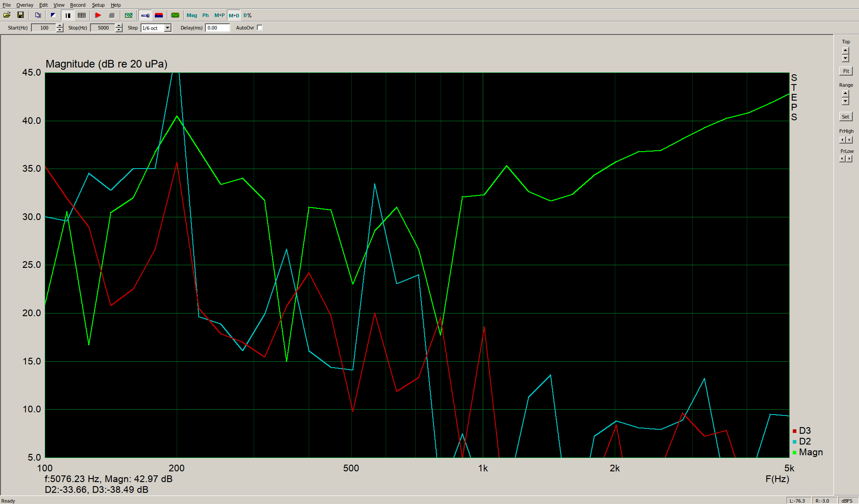Screen dimensions: 859x504
Task: Decrease Start(Hz) with the down spinner
Action: [x=60, y=30]
